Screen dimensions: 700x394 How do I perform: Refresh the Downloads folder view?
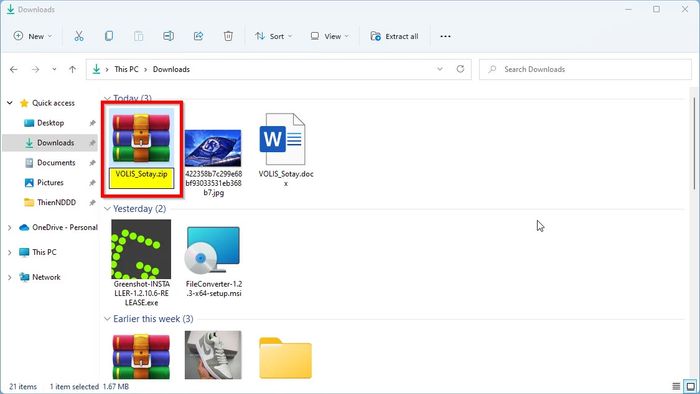[x=460, y=69]
